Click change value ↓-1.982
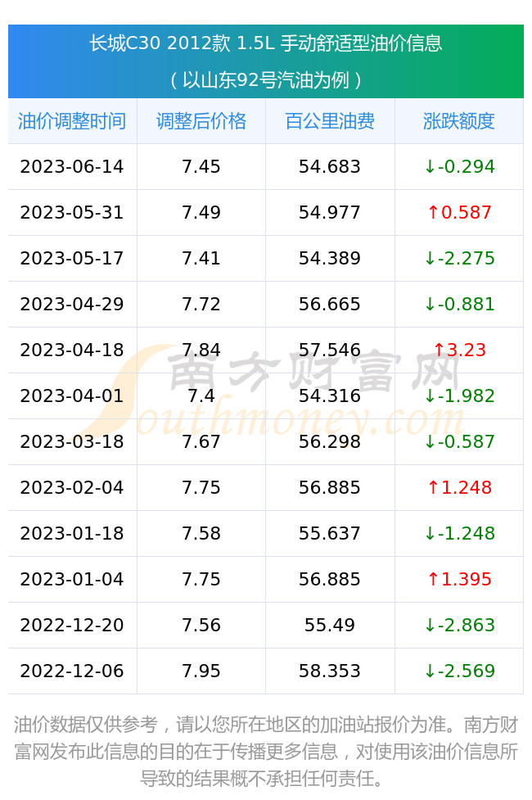 (x=460, y=396)
